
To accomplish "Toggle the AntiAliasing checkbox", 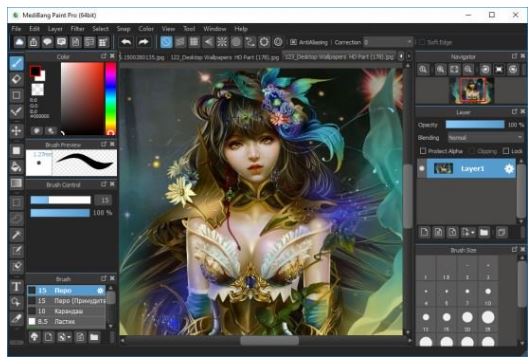I will coord(293,42).
